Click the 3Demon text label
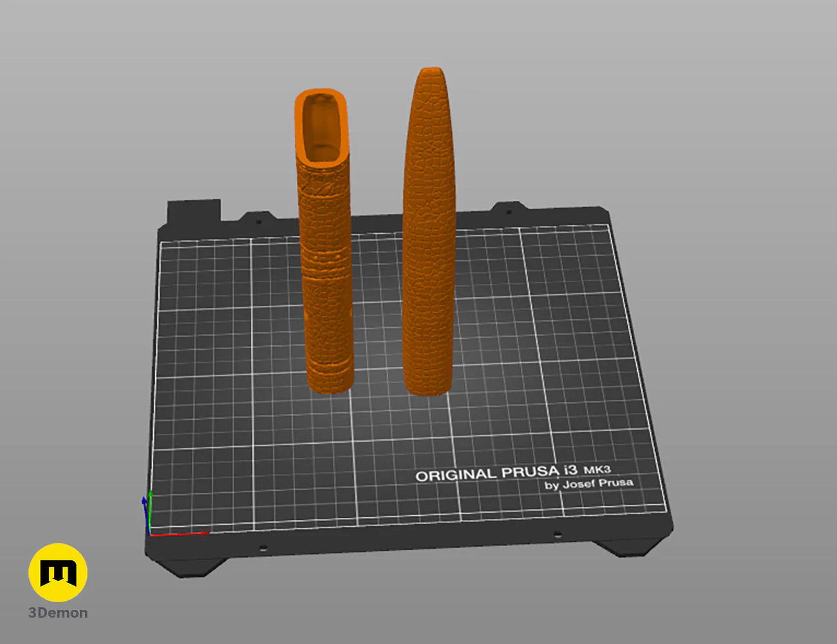This screenshot has height=644, width=837. (58, 613)
